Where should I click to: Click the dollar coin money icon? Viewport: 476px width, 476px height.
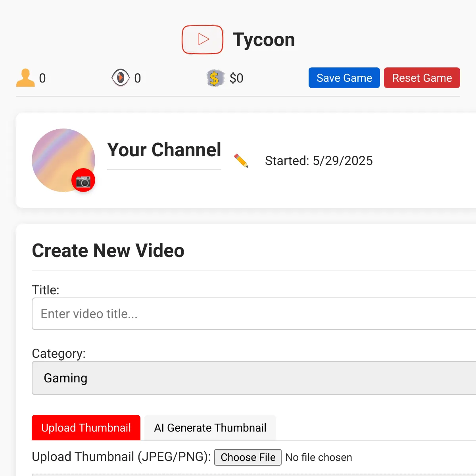tap(215, 78)
